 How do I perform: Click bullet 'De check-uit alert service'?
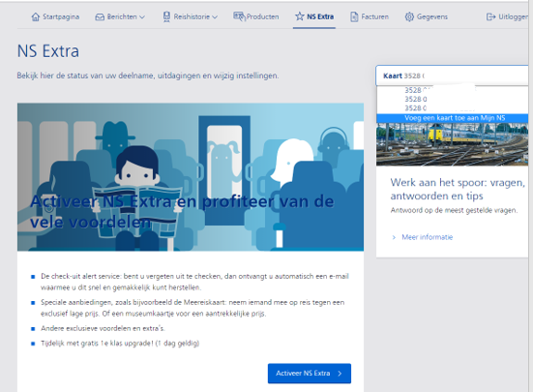(x=194, y=282)
